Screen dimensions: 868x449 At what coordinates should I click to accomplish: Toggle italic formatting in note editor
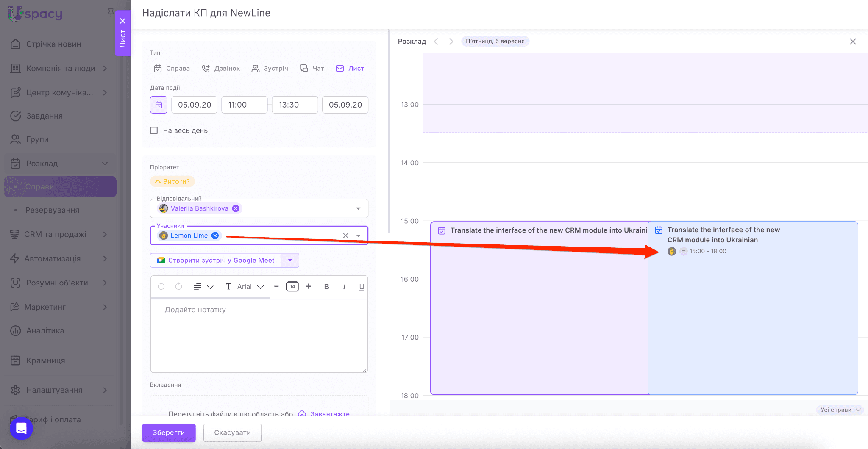[x=344, y=286]
